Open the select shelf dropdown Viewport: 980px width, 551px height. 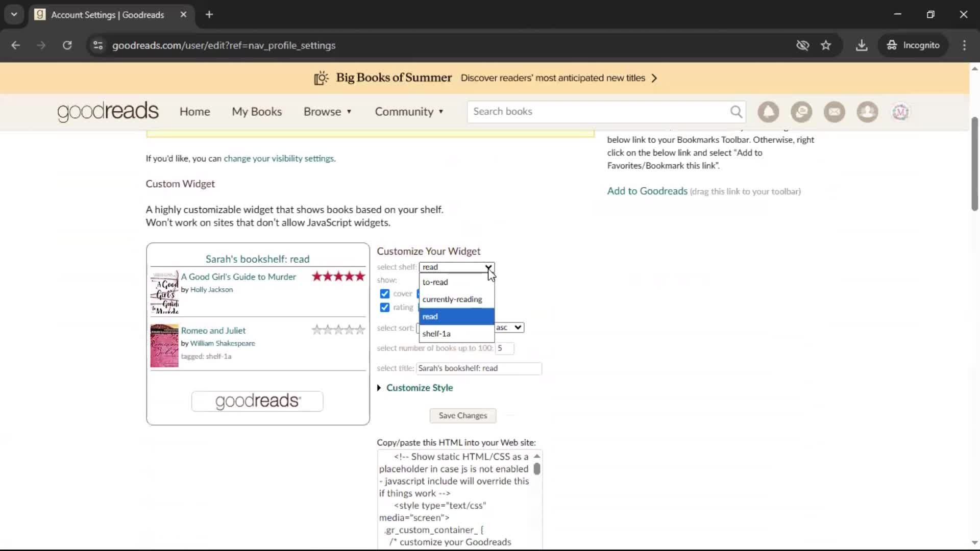[x=457, y=267]
